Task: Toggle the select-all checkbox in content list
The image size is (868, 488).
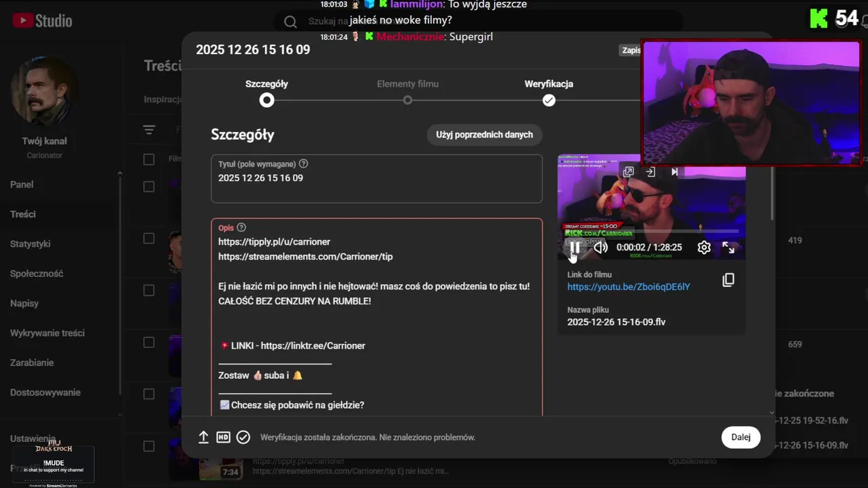Action: (x=149, y=159)
